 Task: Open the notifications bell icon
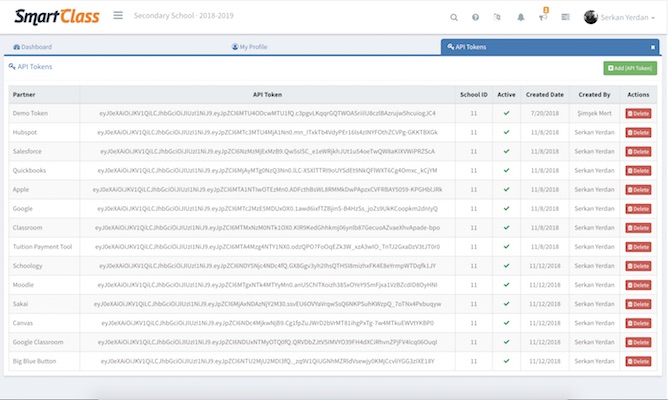point(521,17)
